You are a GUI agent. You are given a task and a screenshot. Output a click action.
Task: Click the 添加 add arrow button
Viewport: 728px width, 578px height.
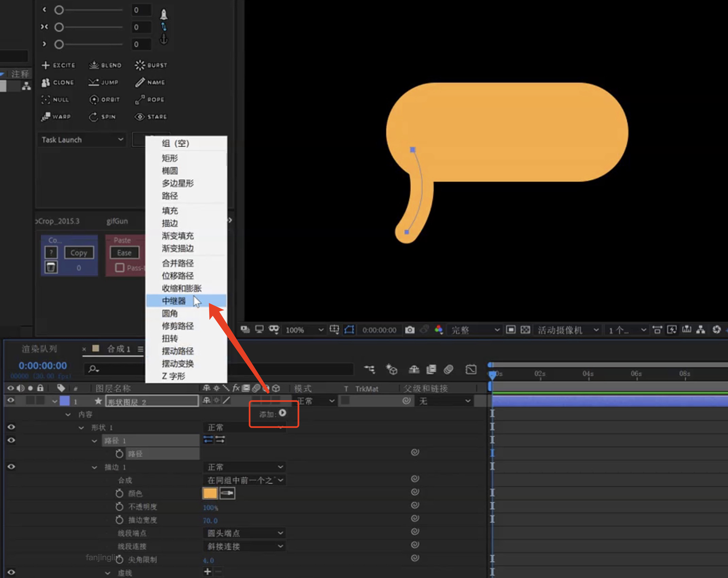coord(282,413)
